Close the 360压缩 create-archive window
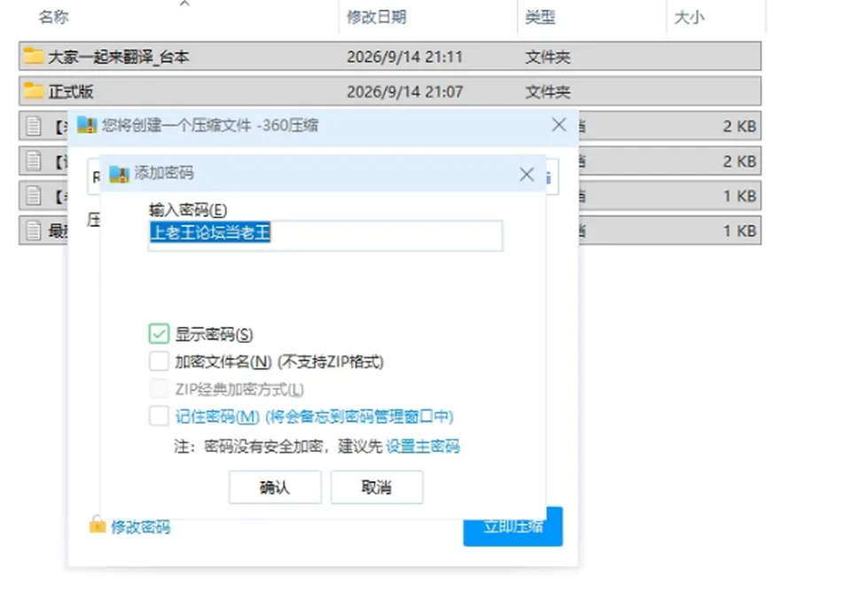Screen dimensions: 851x616 pos(559,125)
